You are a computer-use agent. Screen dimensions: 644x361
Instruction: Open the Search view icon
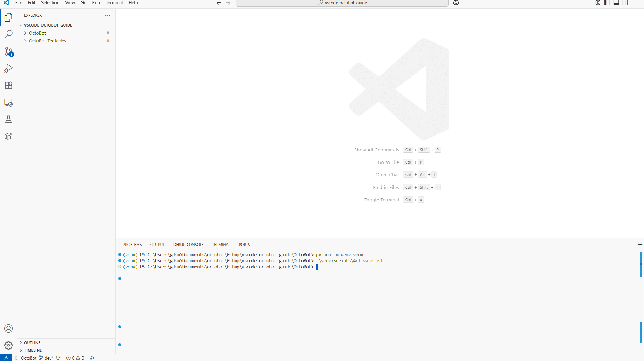coord(8,34)
